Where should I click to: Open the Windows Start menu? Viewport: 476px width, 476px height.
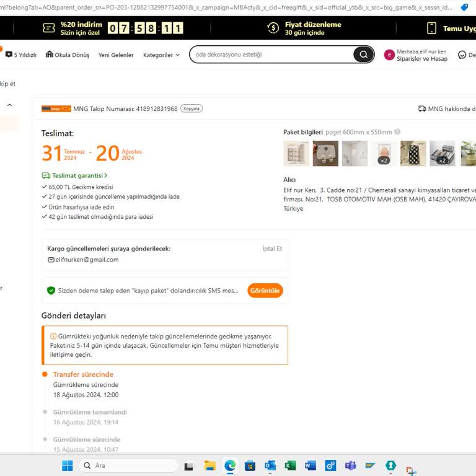[67, 465]
